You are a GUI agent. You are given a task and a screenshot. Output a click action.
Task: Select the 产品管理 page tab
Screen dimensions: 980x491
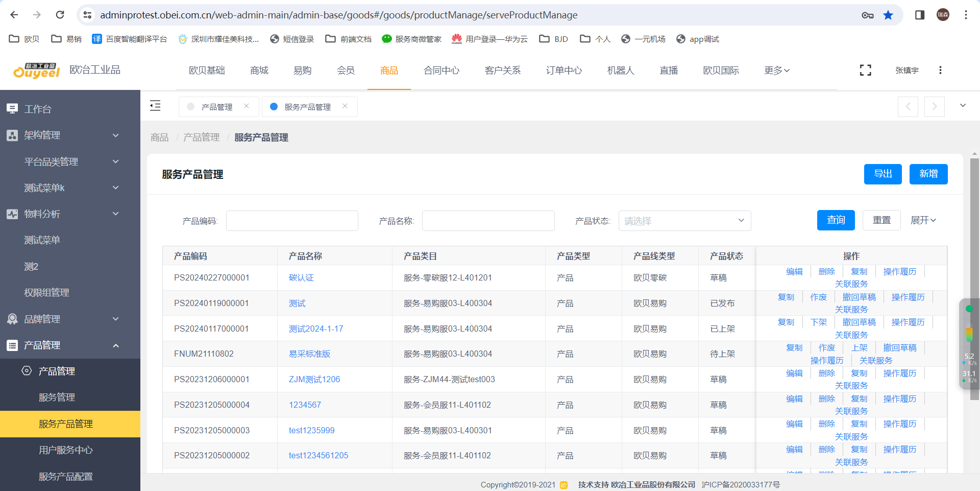pos(218,107)
